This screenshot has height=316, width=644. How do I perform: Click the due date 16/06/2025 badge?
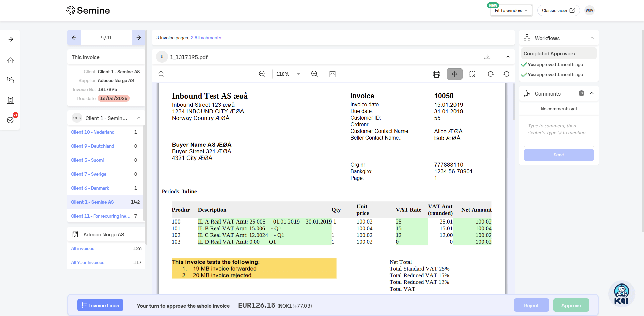[114, 98]
